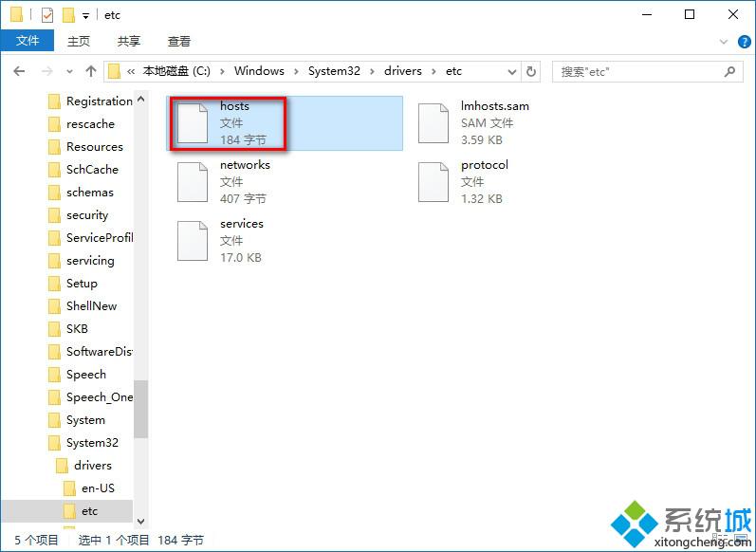Open the address bar history dropdown

point(512,72)
